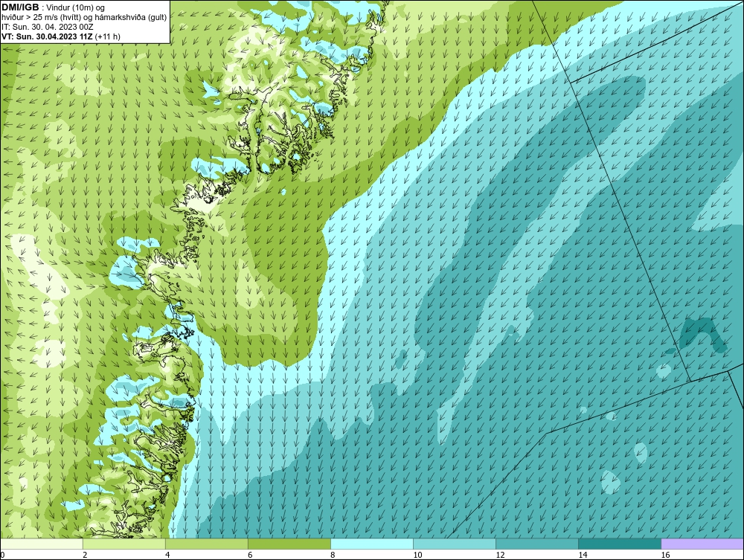Click the legend scale value 10
Viewport: 744px width, 560px height.
[x=417, y=555]
